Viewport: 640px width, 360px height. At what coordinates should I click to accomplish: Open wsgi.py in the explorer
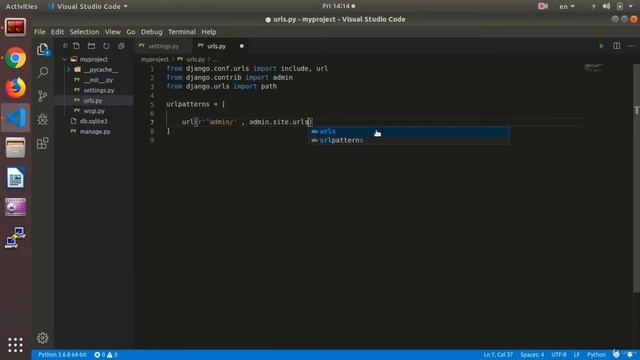(x=94, y=111)
